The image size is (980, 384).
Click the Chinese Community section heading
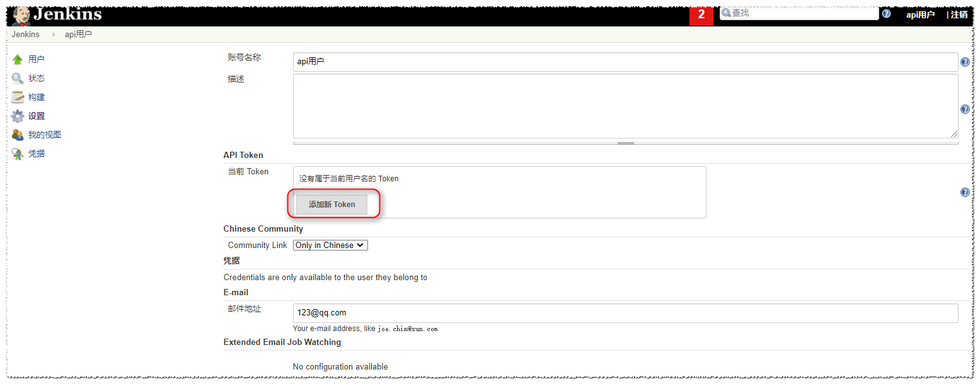(263, 229)
